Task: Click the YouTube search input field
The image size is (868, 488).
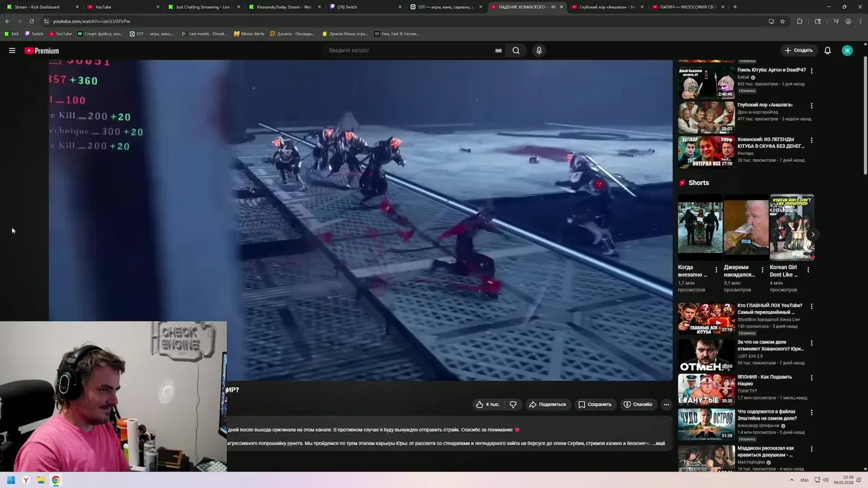Action: tap(410, 51)
